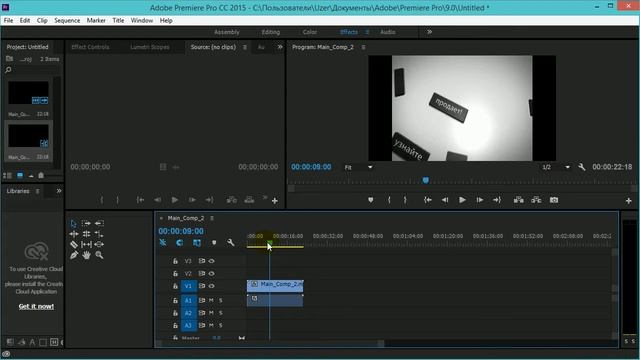
Task: Select the Selection arrow tool
Action: pos(73,224)
